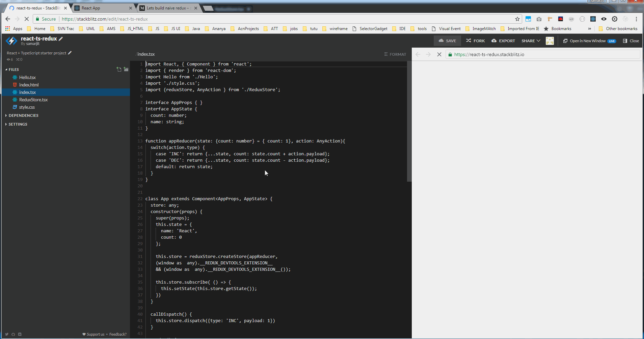
Task: Open the Chrome three-dot menu
Action: (x=636, y=19)
